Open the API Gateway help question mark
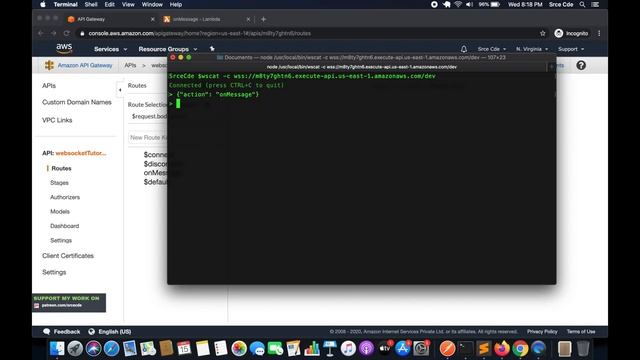The width and height of the screenshot is (640, 360). point(581,65)
